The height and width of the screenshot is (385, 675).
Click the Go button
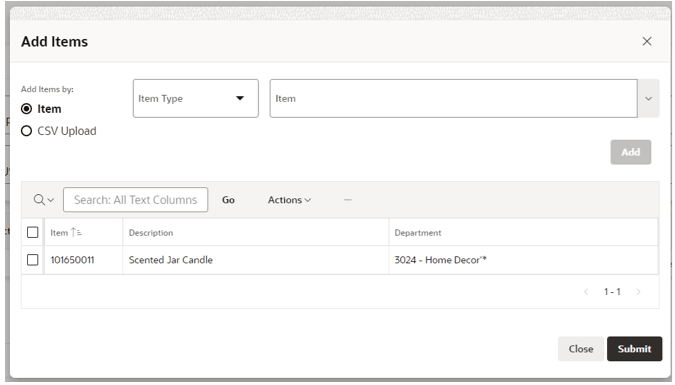point(228,200)
